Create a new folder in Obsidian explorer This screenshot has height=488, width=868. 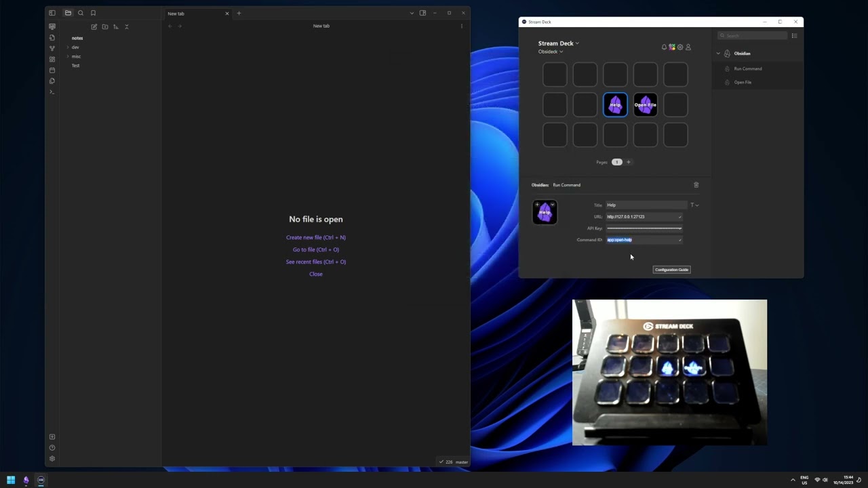click(105, 27)
